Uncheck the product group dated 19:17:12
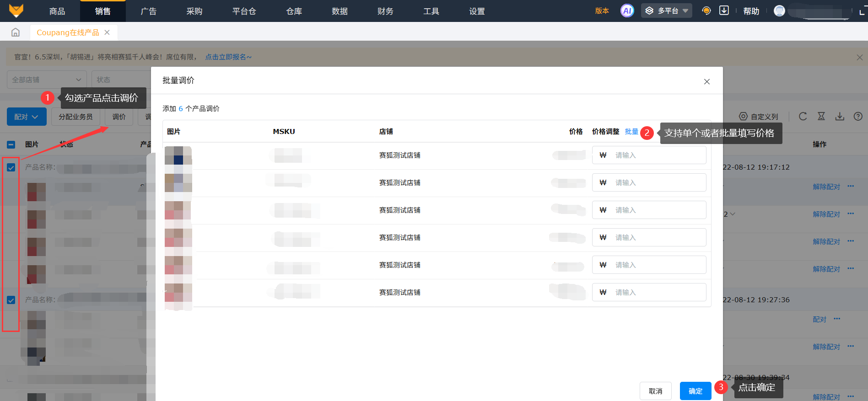 point(11,167)
